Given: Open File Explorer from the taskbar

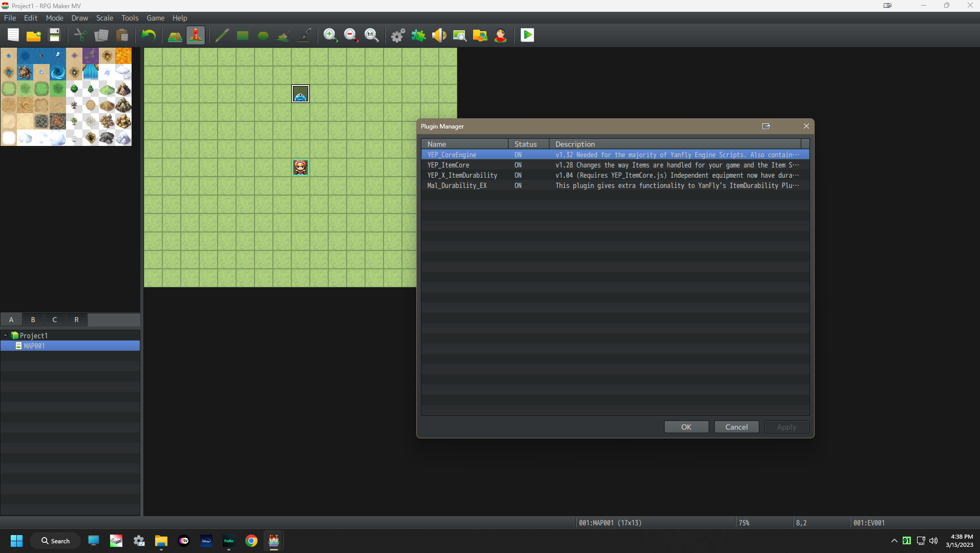Looking at the screenshot, I should (x=161, y=541).
